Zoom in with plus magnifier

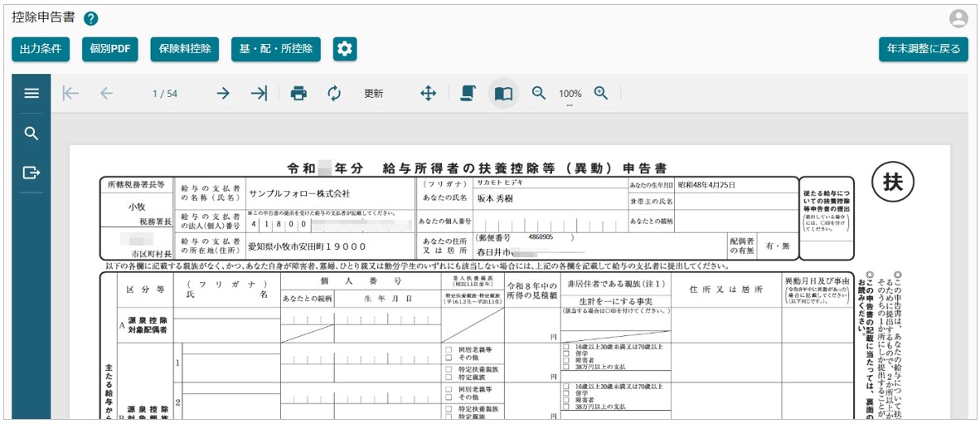(601, 93)
